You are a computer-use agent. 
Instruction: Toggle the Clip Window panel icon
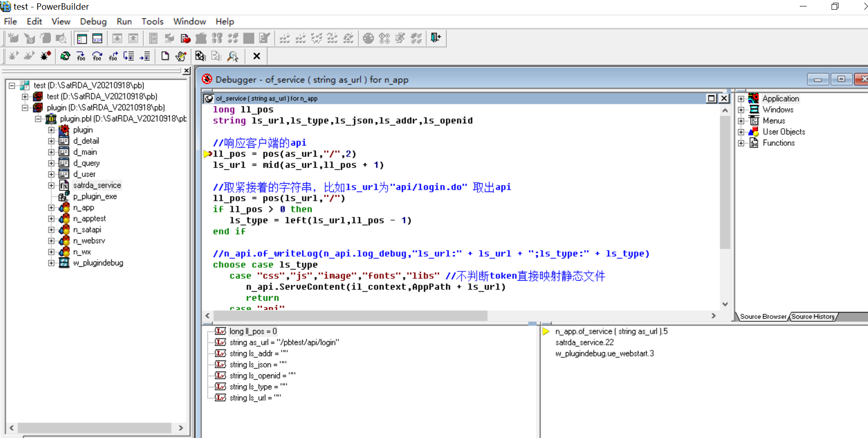pyautogui.click(x=97, y=38)
